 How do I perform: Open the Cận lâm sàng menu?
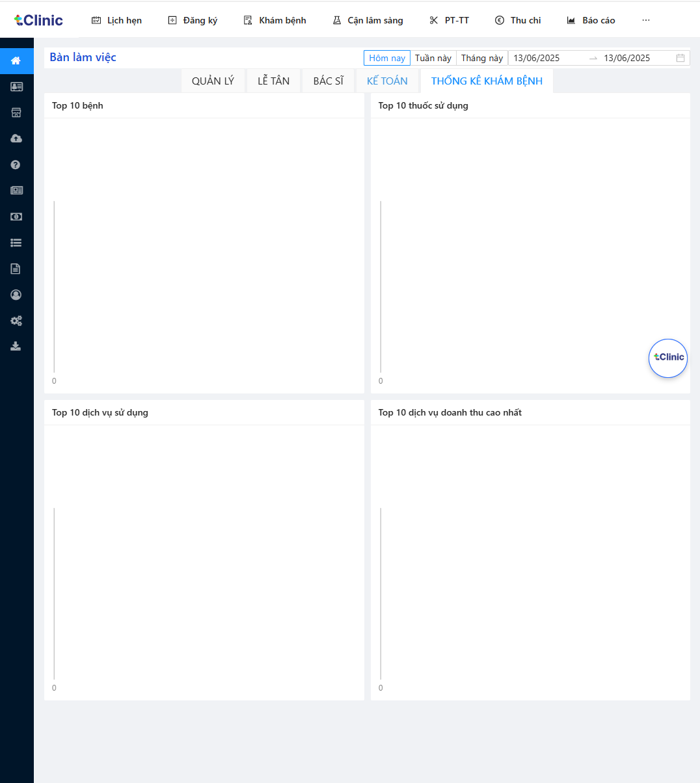(368, 20)
